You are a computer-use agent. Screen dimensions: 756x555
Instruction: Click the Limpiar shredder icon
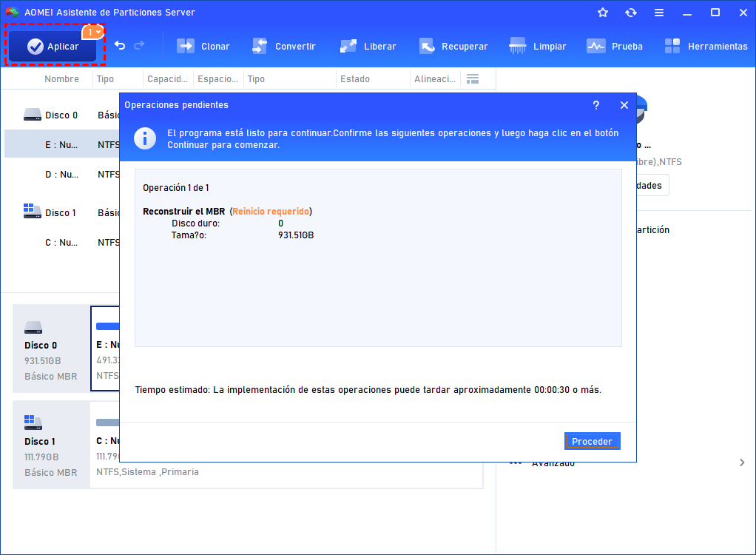click(517, 47)
